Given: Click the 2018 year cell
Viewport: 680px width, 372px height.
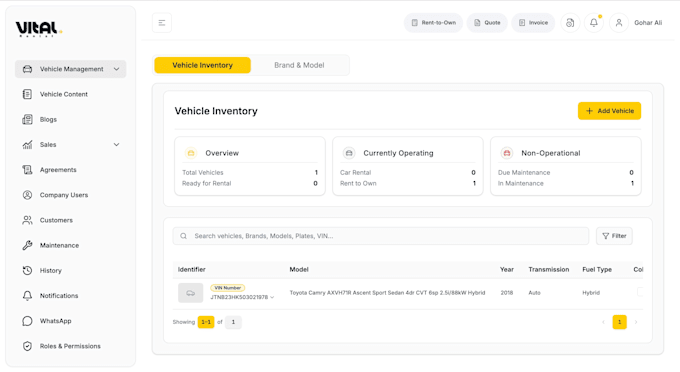Looking at the screenshot, I should [507, 293].
